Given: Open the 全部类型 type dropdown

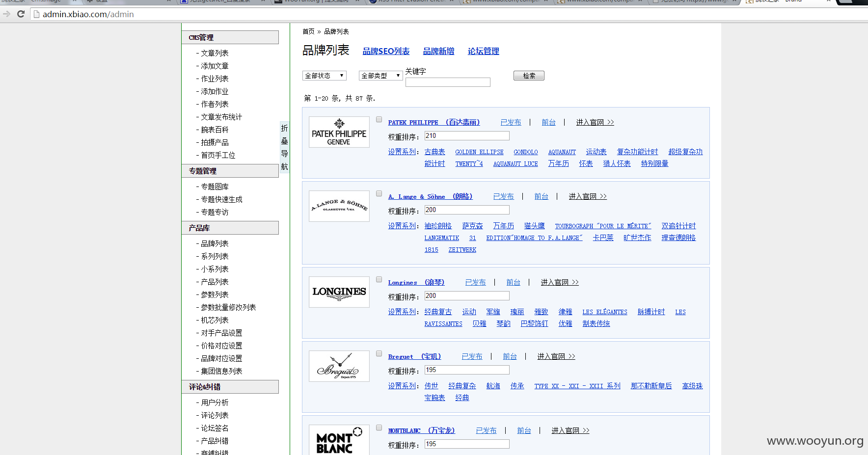Looking at the screenshot, I should coord(381,76).
